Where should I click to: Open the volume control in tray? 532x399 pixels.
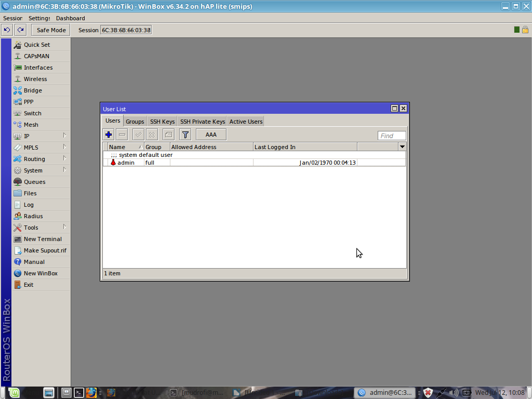pyautogui.click(x=453, y=393)
